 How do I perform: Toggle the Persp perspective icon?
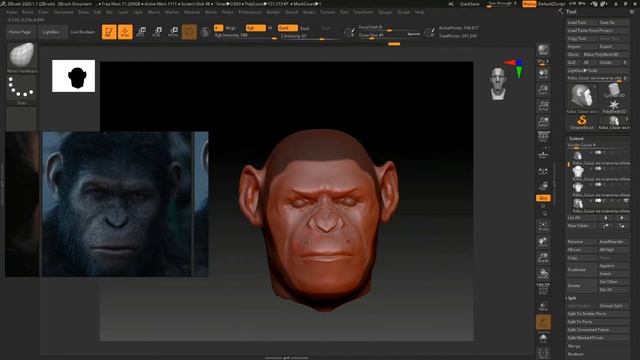543,136
